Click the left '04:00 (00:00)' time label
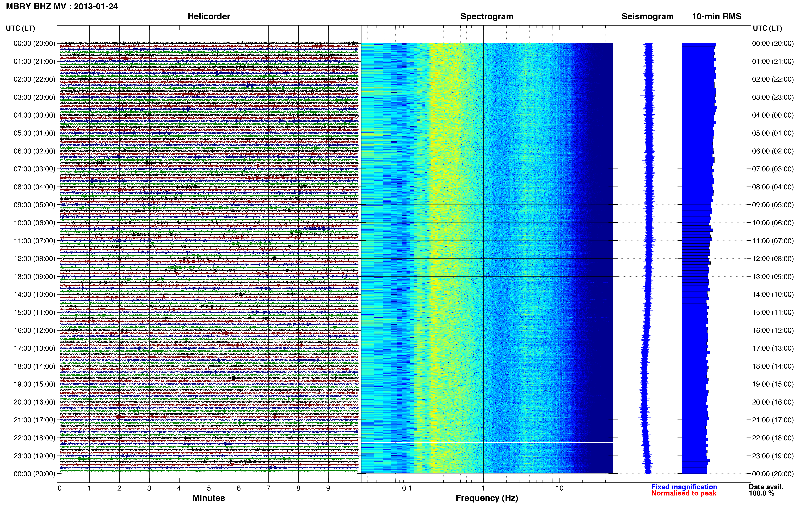The image size is (812, 508). coord(34,115)
